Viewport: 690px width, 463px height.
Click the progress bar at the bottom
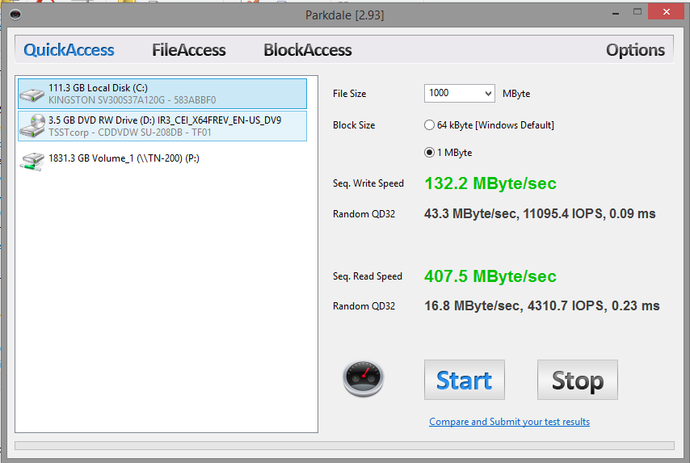[345, 446]
